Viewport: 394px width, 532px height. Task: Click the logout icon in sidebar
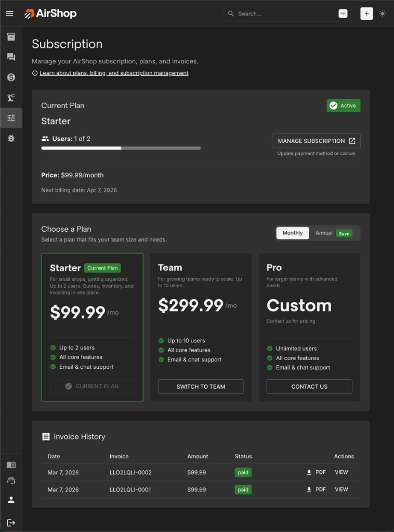coord(11,523)
